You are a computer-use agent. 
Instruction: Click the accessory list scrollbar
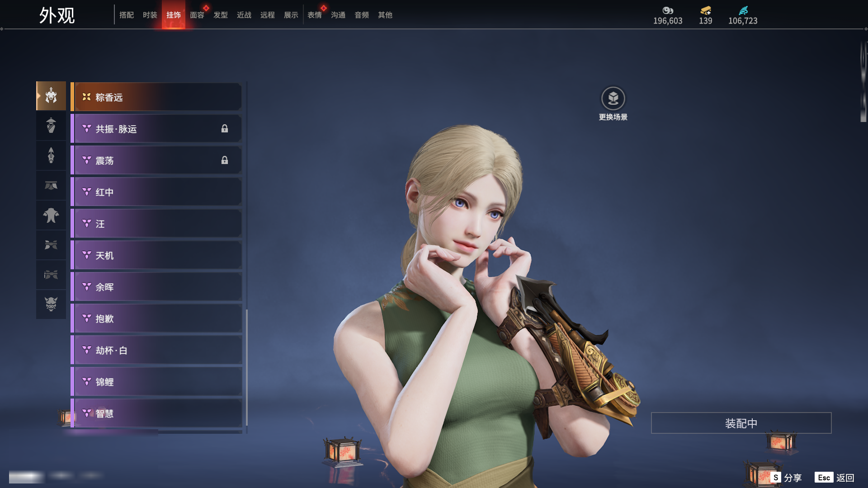(246, 367)
